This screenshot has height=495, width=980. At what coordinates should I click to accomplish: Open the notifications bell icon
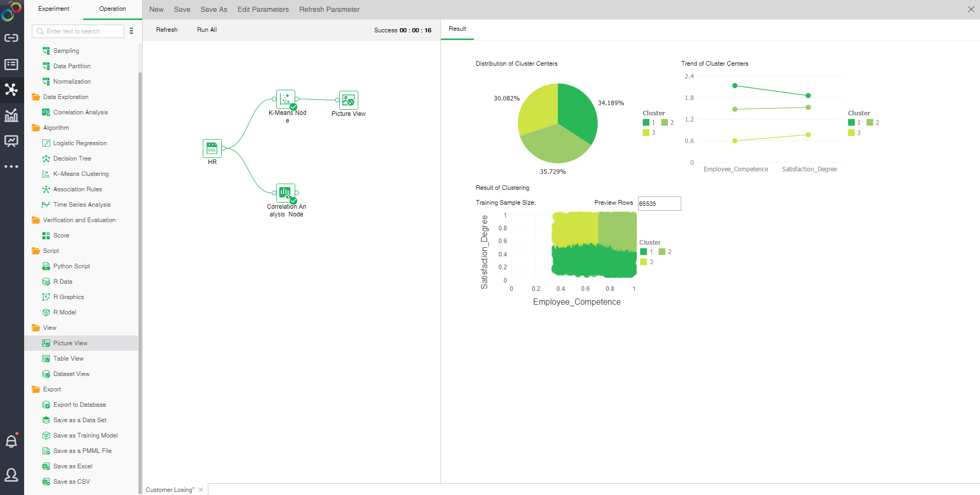point(11,441)
